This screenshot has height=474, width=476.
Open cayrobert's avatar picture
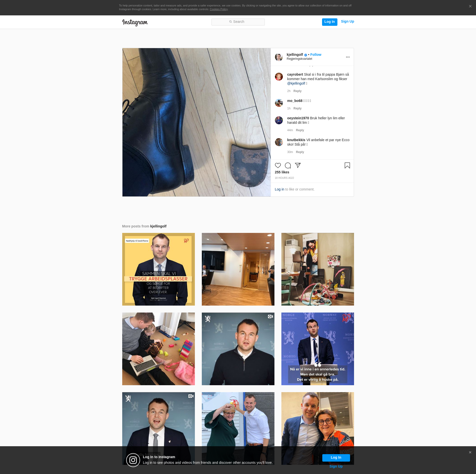click(279, 77)
